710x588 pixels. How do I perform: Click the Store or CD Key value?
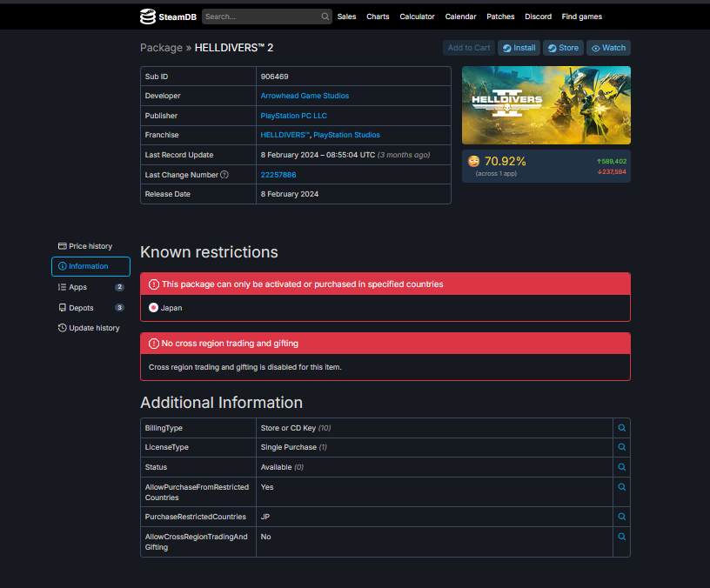pos(288,428)
